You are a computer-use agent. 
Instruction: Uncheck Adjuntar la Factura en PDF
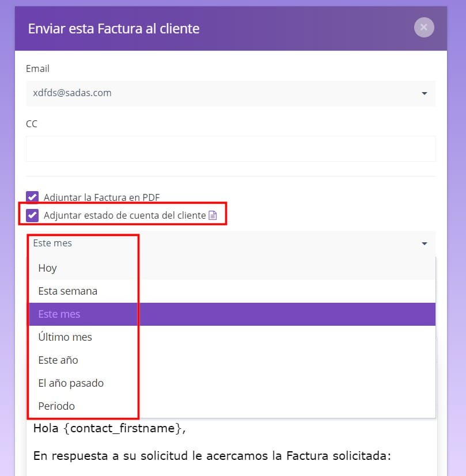[32, 197]
